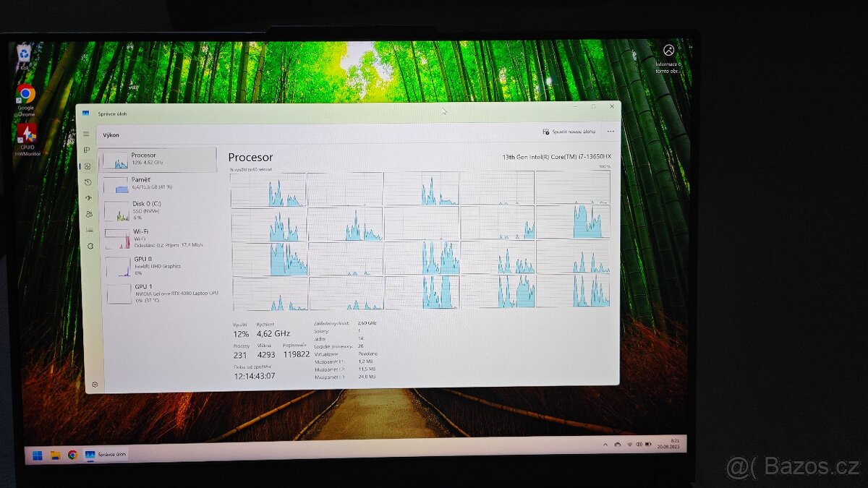Click the 4293 threads count
This screenshot has height=488, width=868.
point(266,355)
